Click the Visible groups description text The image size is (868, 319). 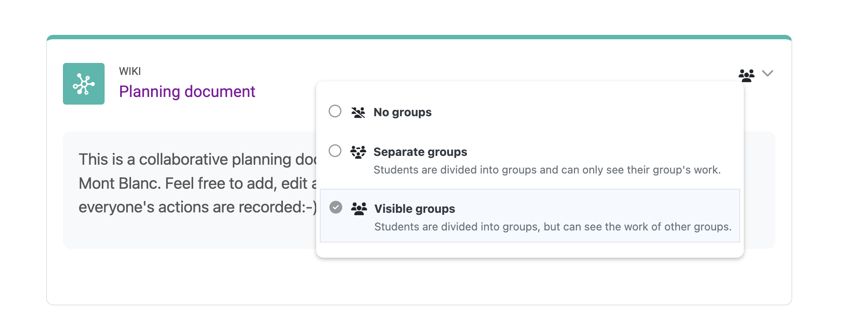[x=553, y=227]
